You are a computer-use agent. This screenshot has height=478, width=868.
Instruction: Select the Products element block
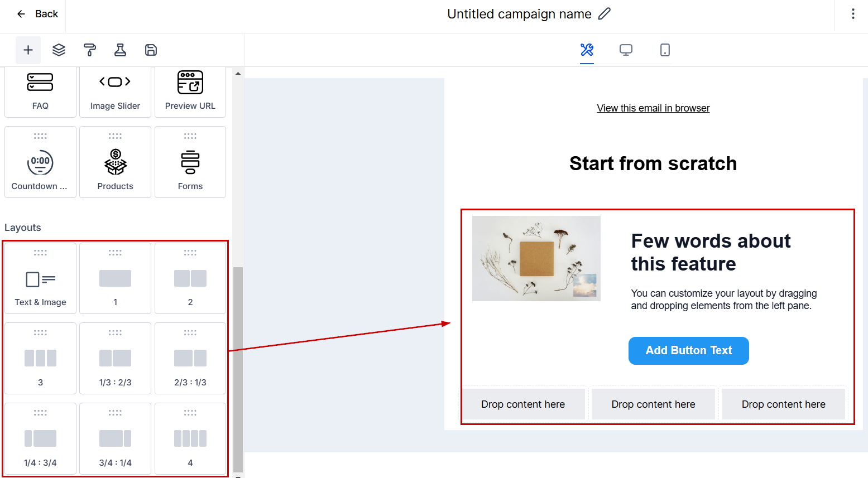[115, 162]
